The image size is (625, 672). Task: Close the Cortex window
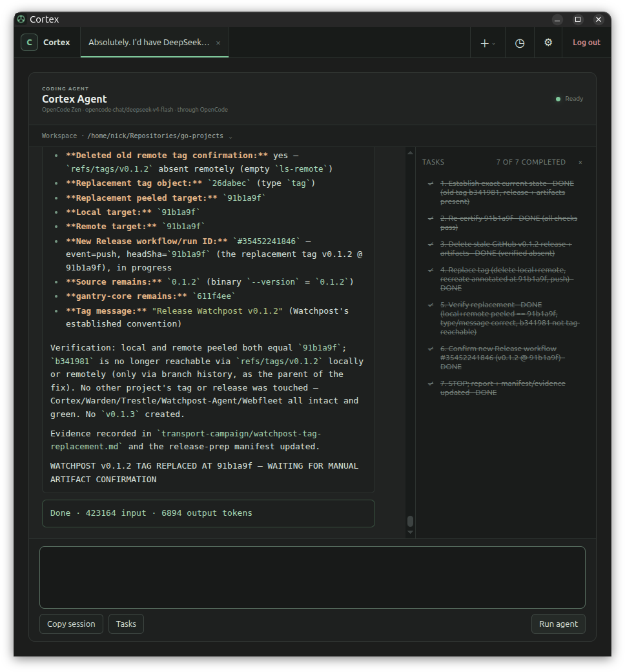599,19
